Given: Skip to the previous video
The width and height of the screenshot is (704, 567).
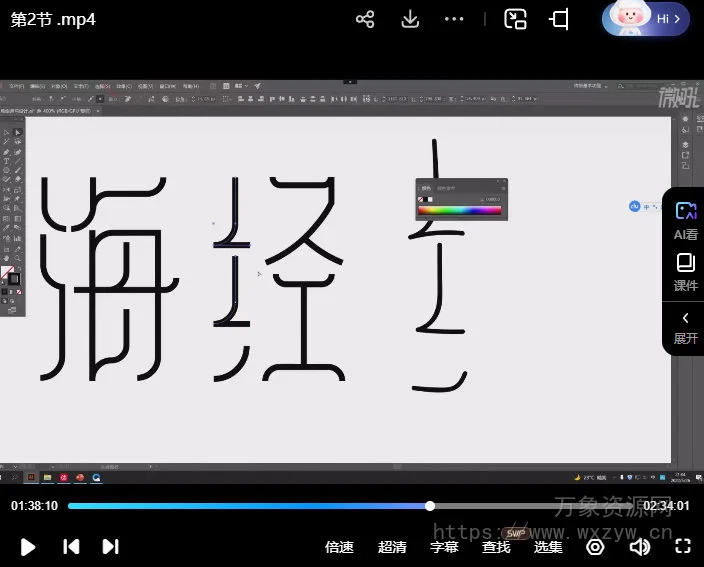Looking at the screenshot, I should [x=71, y=546].
